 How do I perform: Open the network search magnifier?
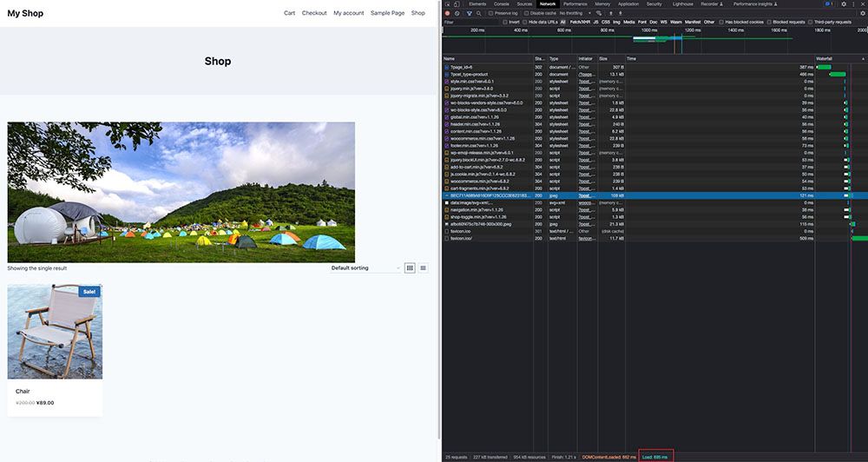[479, 13]
